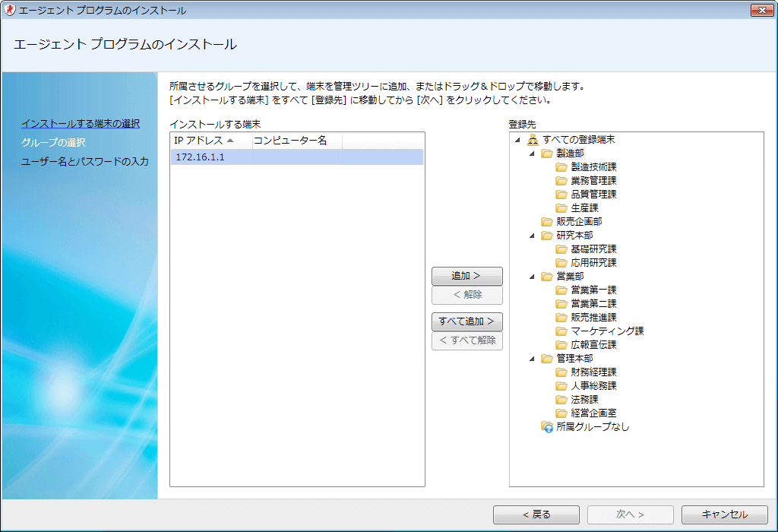This screenshot has width=778, height=532.
Task: Collapse the 営業部 tree node
Action: (x=532, y=277)
